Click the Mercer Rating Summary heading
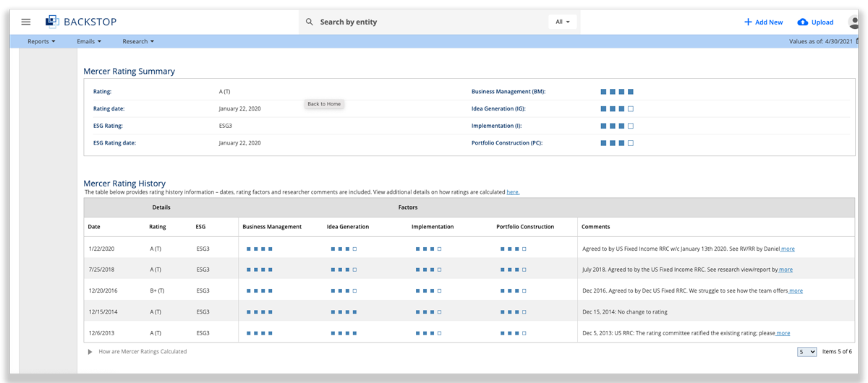The width and height of the screenshot is (868, 383). [129, 72]
